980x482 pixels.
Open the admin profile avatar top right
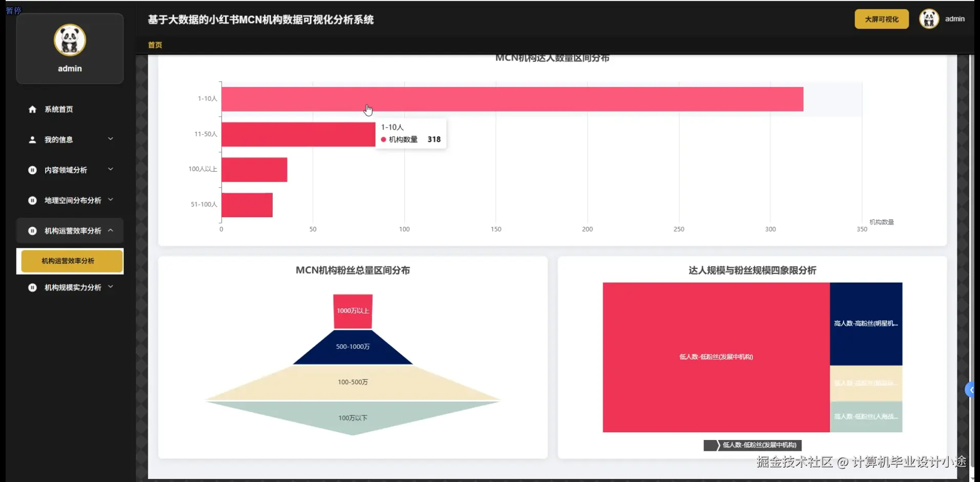[x=929, y=18]
